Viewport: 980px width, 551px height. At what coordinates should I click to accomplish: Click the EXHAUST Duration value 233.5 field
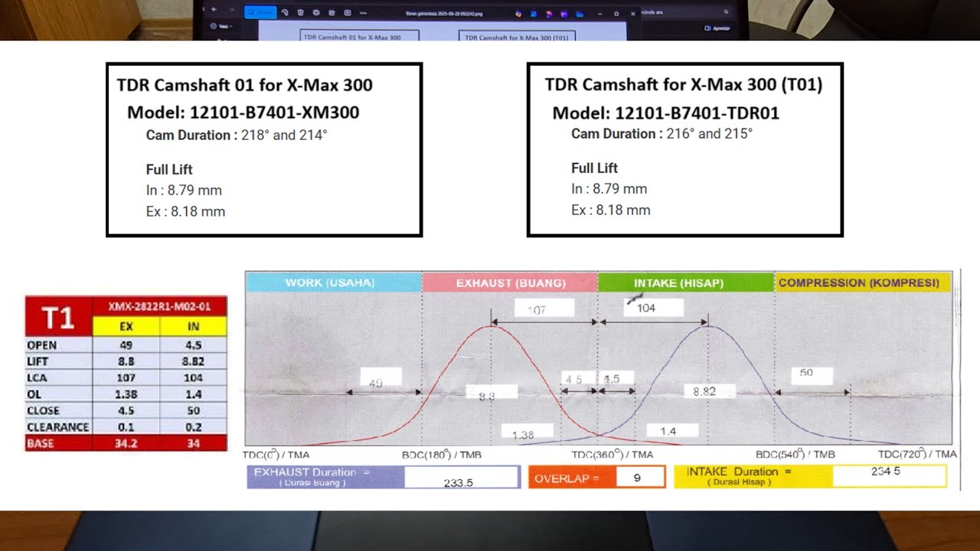pyautogui.click(x=462, y=478)
